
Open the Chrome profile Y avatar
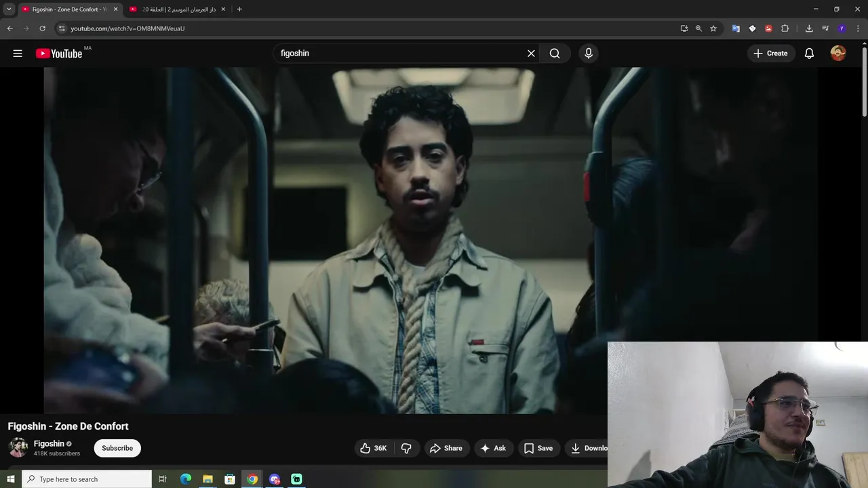click(x=842, y=28)
